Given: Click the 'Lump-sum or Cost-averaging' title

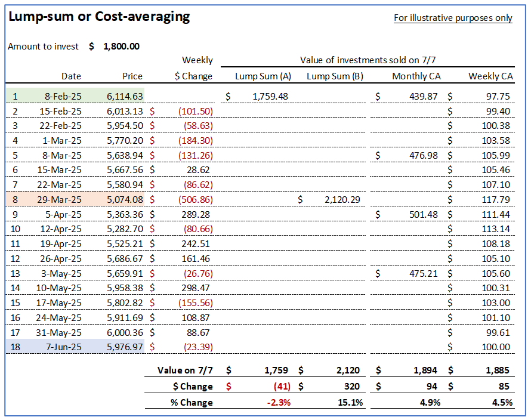Looking at the screenshot, I should pos(98,17).
